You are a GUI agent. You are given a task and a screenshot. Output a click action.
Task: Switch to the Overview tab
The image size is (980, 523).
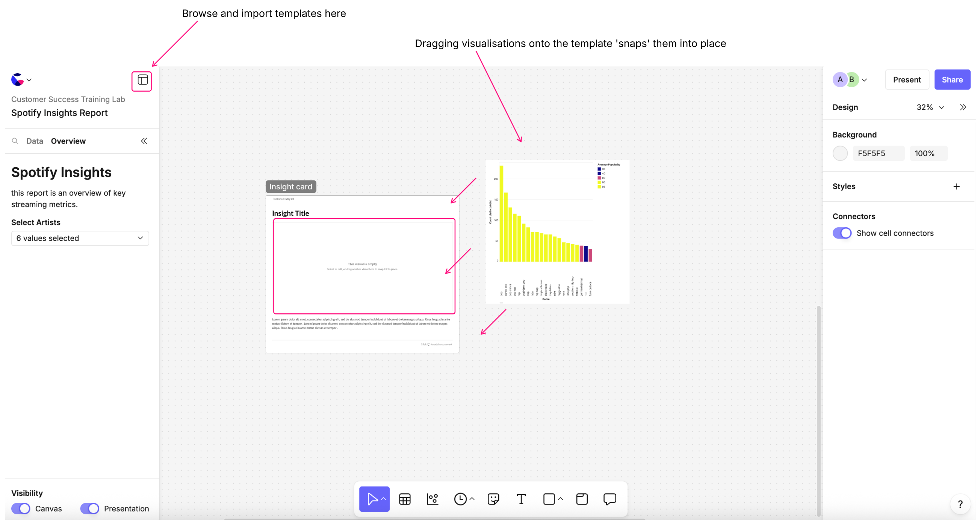click(68, 141)
